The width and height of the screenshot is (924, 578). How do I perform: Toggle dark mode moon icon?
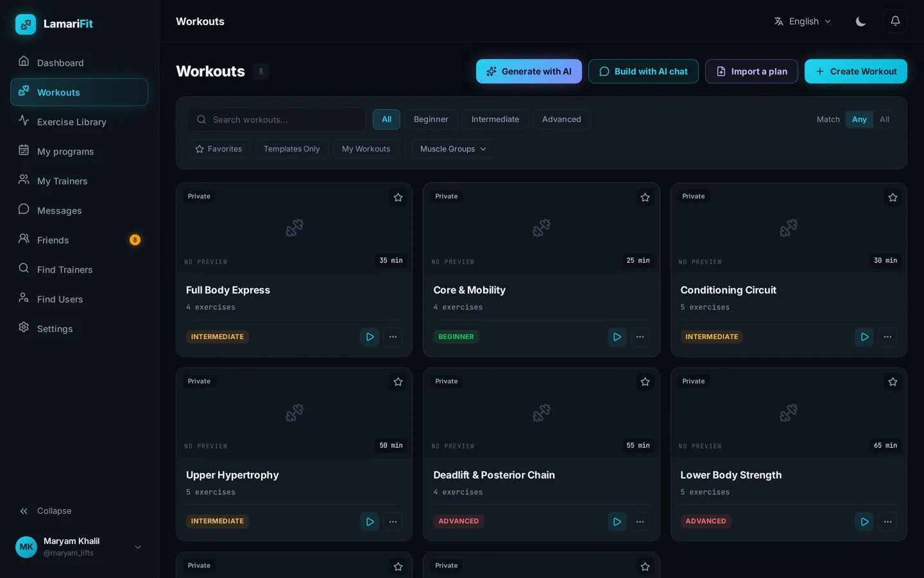point(860,21)
